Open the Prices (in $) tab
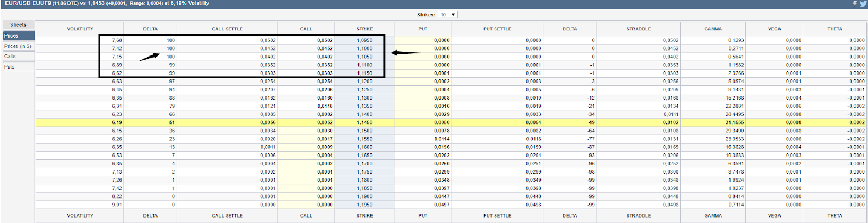 pyautogui.click(x=18, y=46)
